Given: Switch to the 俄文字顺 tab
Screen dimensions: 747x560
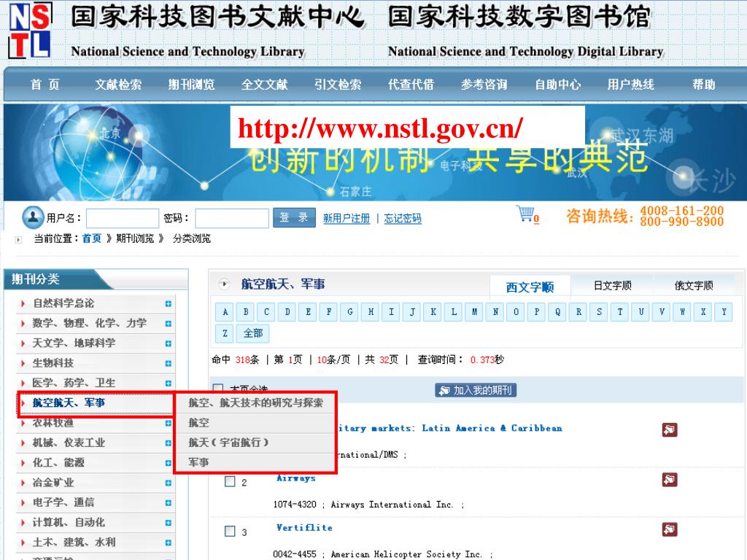Looking at the screenshot, I should pos(694,286).
